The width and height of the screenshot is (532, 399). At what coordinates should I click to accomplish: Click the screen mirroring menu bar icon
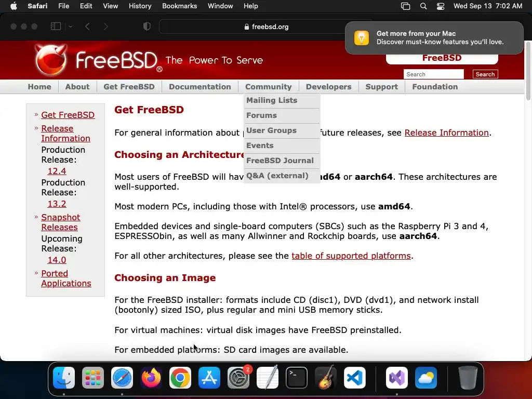click(405, 6)
